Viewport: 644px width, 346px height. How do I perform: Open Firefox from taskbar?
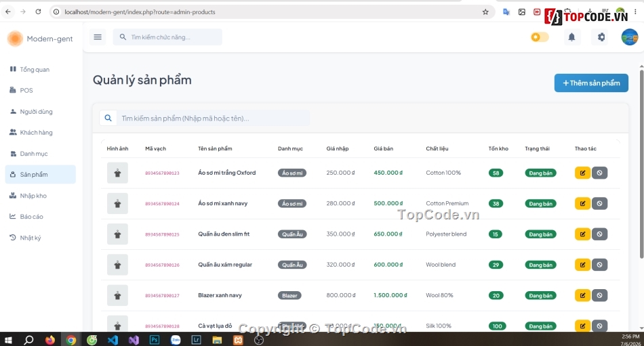point(50,340)
